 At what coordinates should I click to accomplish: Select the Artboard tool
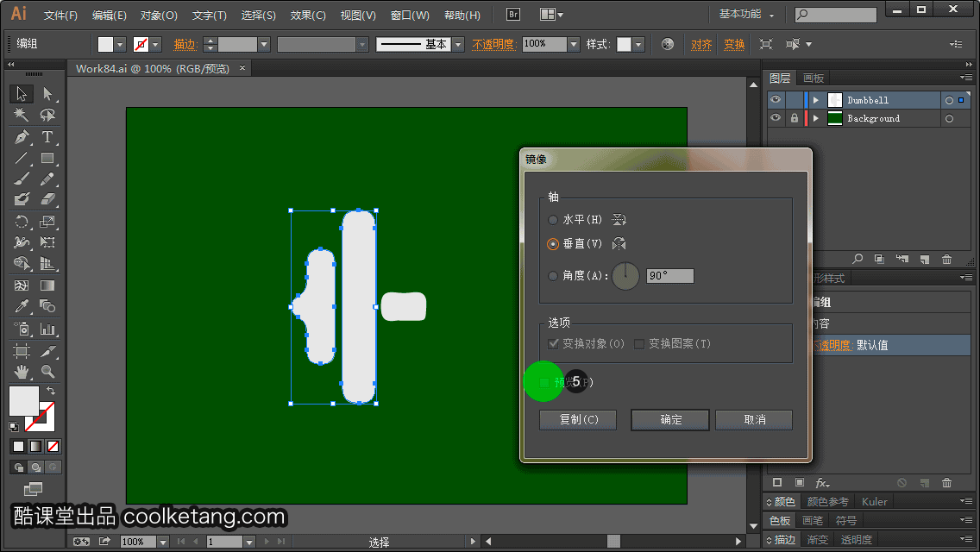click(x=22, y=351)
